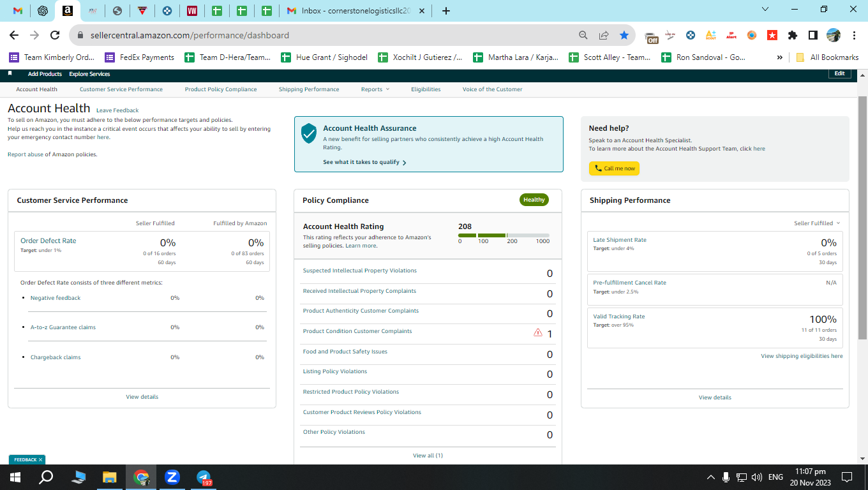The image size is (868, 490).
Task: Open the Eligibilities tab
Action: click(426, 89)
